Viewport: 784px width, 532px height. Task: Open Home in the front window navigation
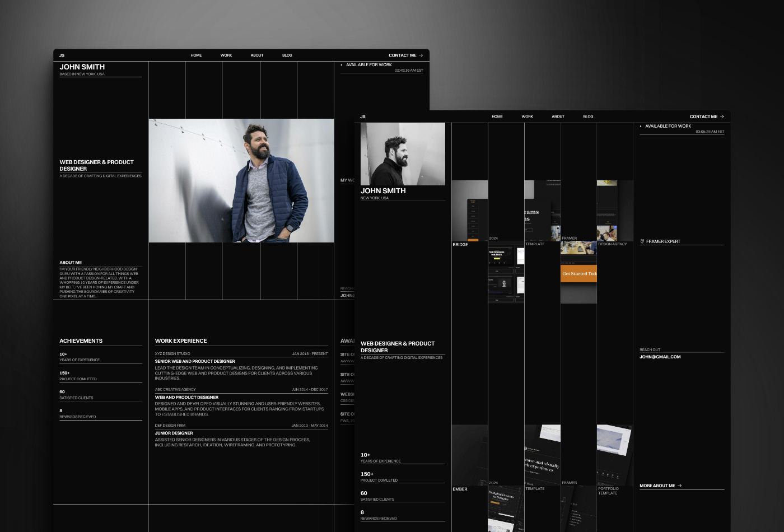click(x=497, y=116)
